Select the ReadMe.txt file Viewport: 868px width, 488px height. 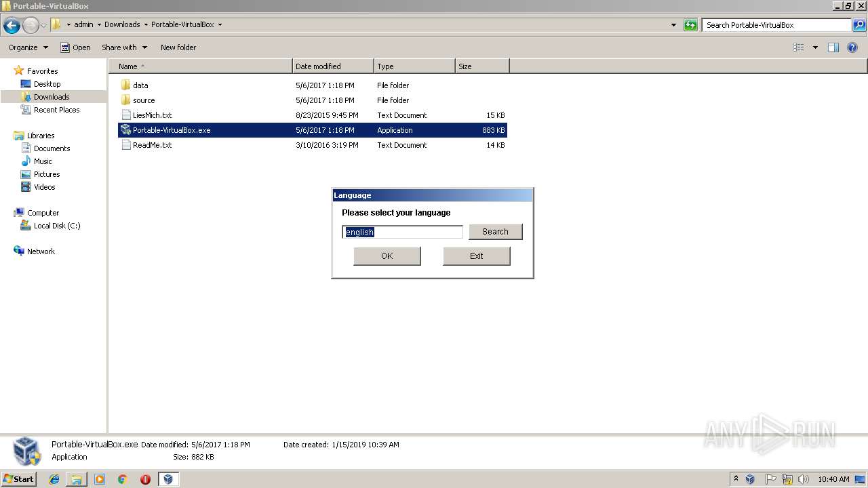coord(313,145)
